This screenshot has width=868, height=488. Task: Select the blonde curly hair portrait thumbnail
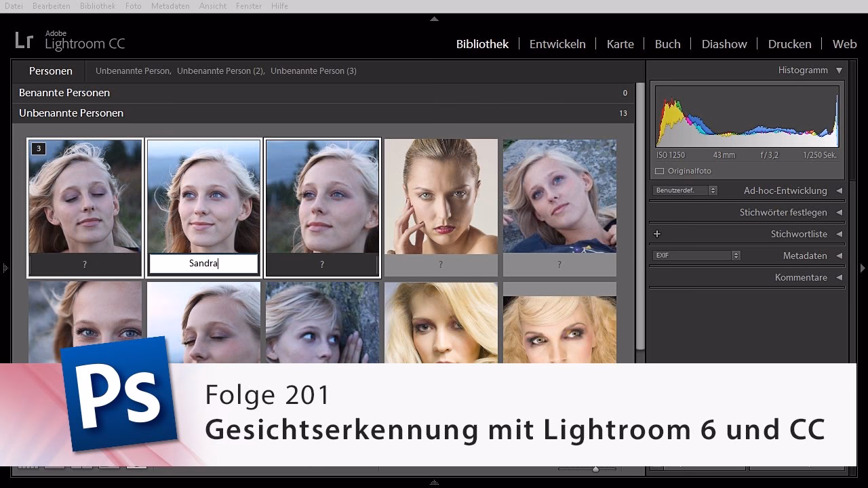pos(559,330)
